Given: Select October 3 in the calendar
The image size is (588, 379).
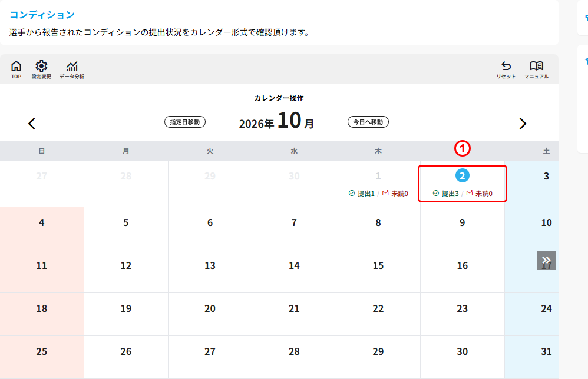Looking at the screenshot, I should click(546, 176).
